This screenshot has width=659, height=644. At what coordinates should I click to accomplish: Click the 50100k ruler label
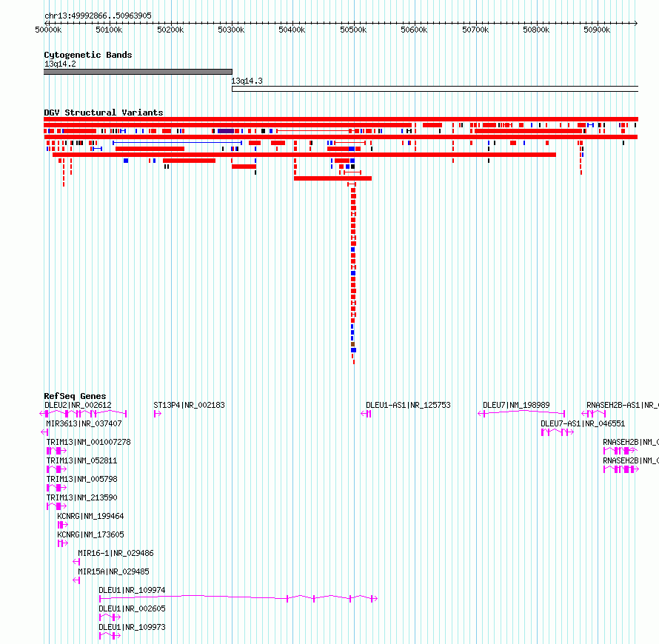110,30
